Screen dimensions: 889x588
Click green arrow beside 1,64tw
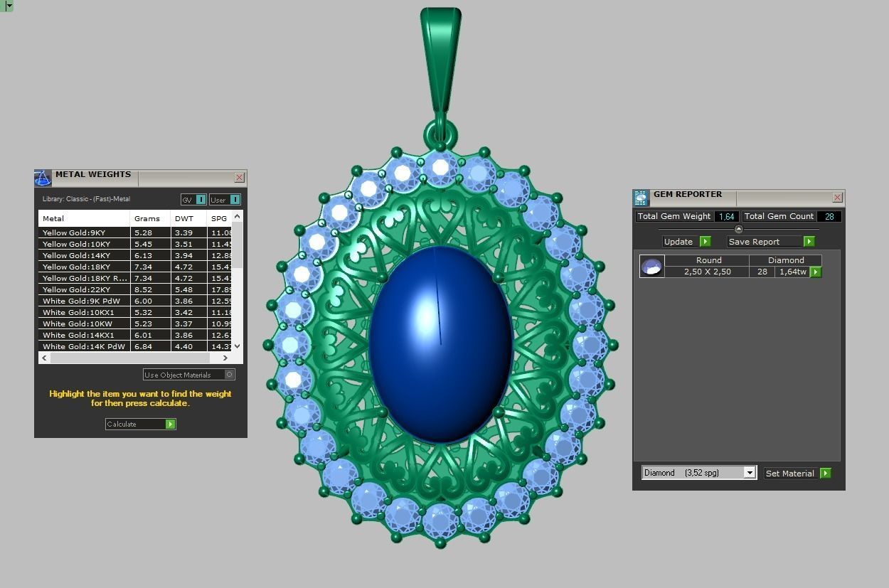[816, 272]
